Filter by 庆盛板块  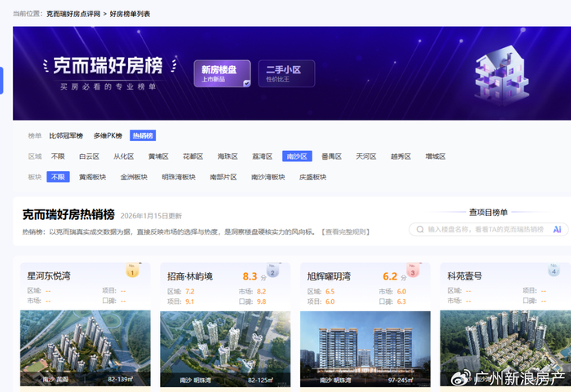[312, 177]
